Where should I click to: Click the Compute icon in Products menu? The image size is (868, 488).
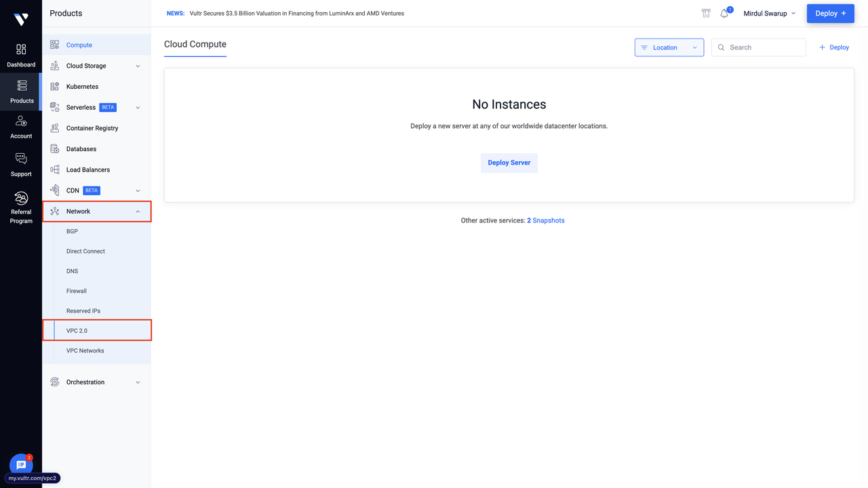(54, 45)
